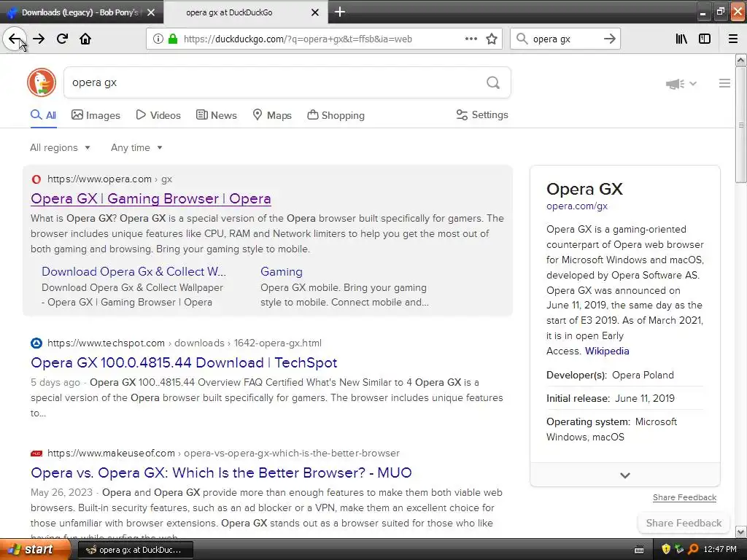747x560 pixels.
Task: Click the green padlock security icon
Action: point(172,39)
